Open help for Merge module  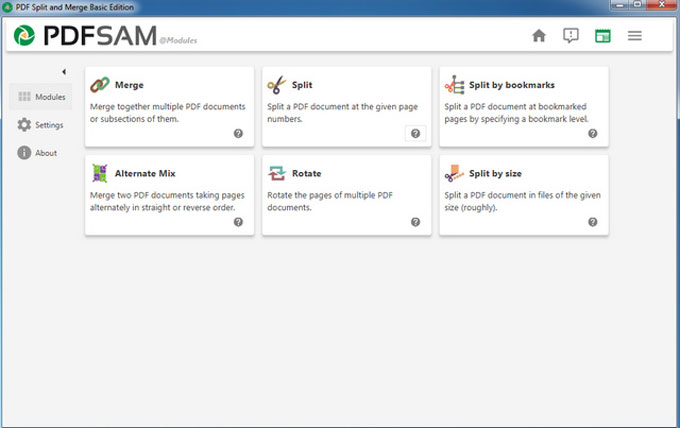pos(238,134)
